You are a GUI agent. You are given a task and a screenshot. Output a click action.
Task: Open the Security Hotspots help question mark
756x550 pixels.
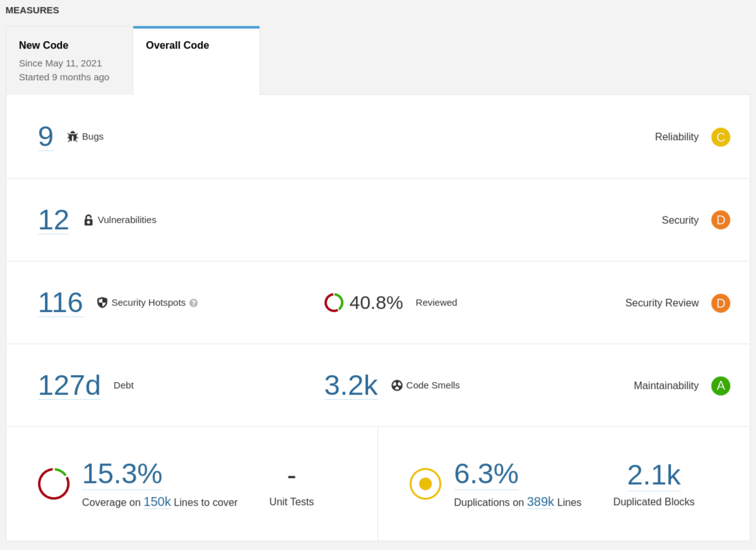(194, 303)
